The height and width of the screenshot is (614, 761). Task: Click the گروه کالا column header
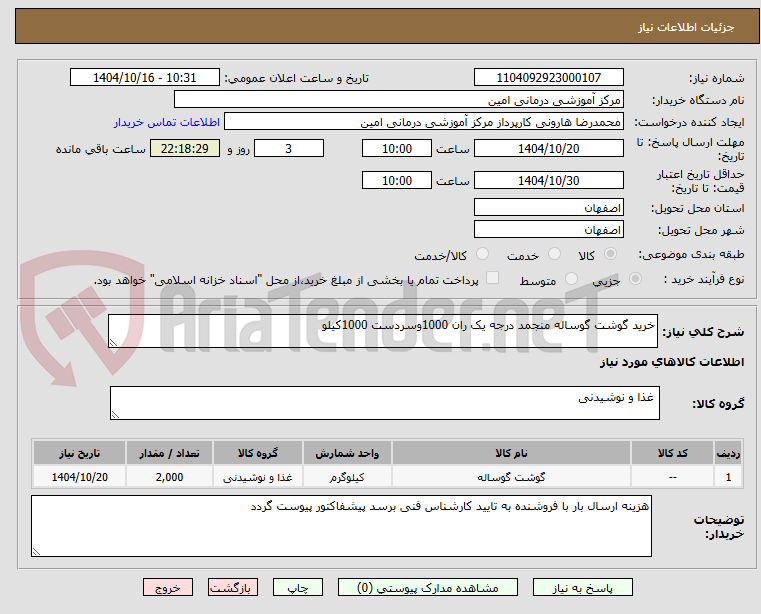tap(258, 453)
